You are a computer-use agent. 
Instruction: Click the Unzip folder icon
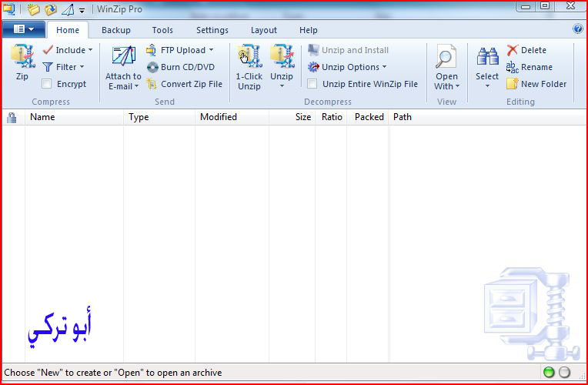pos(282,56)
